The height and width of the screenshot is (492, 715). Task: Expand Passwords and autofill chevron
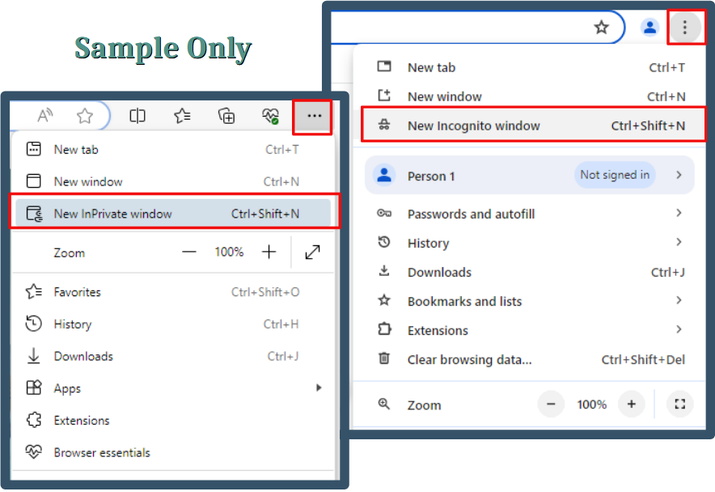pos(679,213)
